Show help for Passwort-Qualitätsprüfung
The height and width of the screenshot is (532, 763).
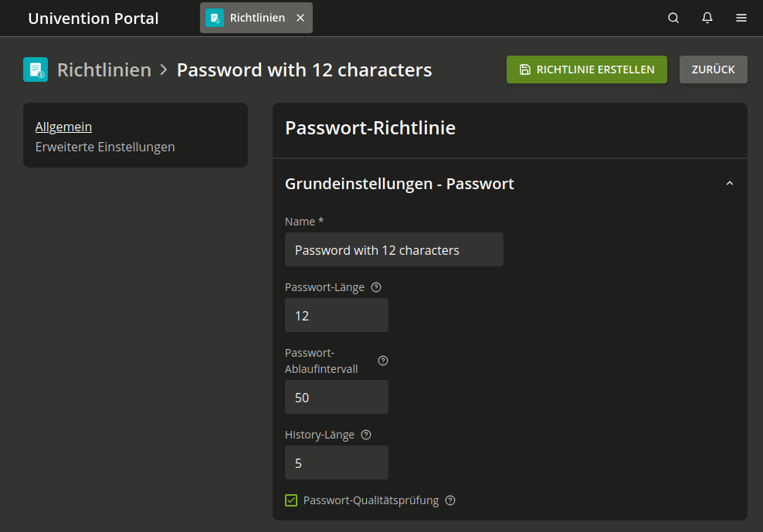point(450,500)
